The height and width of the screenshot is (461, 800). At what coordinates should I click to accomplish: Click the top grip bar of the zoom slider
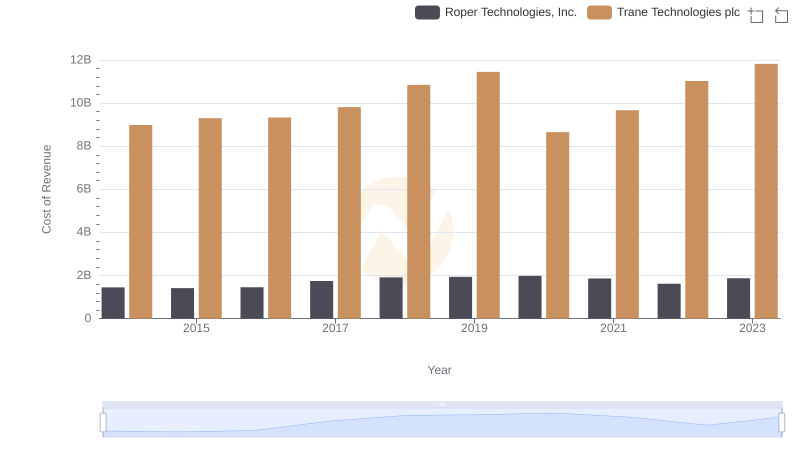click(442, 404)
